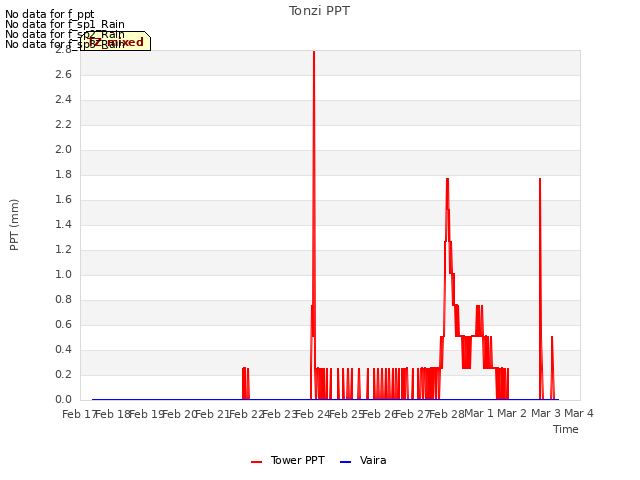Click the x-axis tick label Mar 4
The height and width of the screenshot is (480, 640).
click(579, 413)
